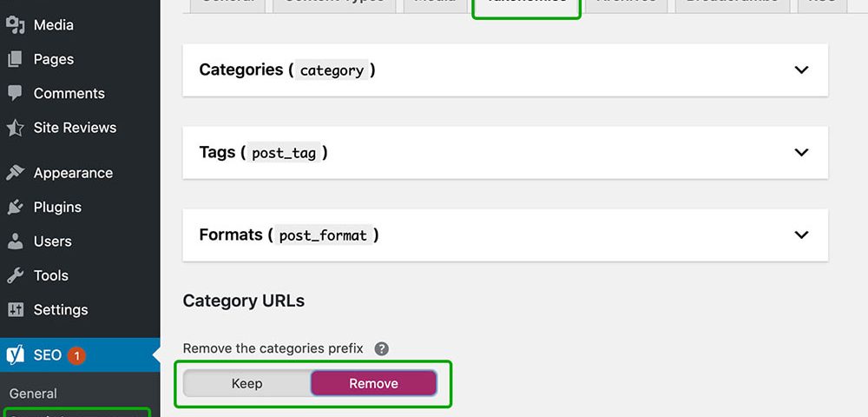The image size is (868, 417).
Task: Click the Yoast SEO logo icon
Action: pos(16,355)
